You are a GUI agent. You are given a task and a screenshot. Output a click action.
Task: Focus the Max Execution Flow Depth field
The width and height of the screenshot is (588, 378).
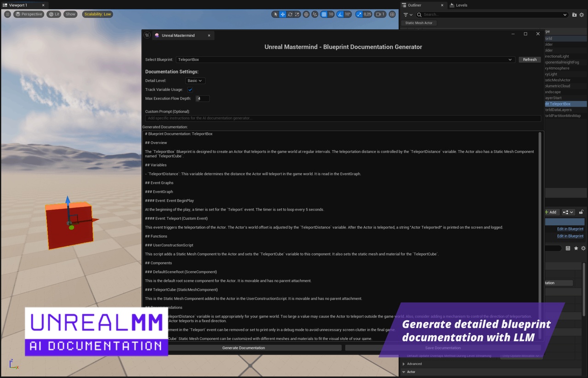click(x=202, y=98)
